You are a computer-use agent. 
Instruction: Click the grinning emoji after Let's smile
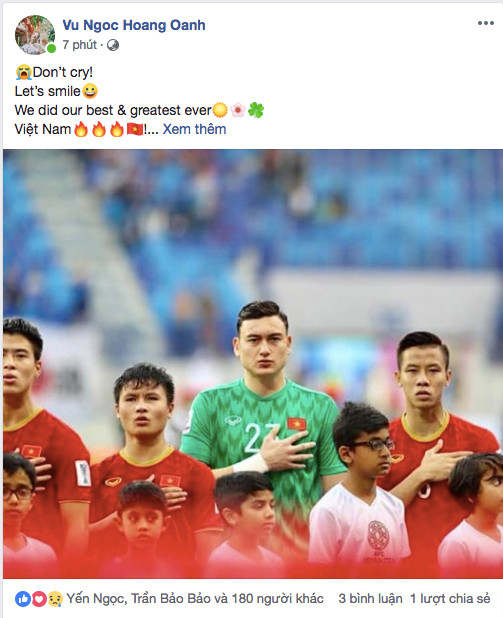click(90, 91)
